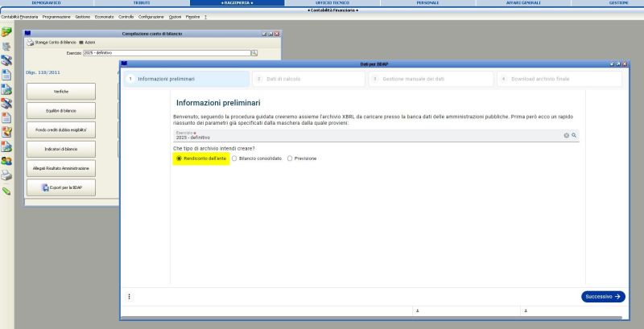Switch to the PERSONALE module tab
The image size is (644, 329).
coord(428,3)
